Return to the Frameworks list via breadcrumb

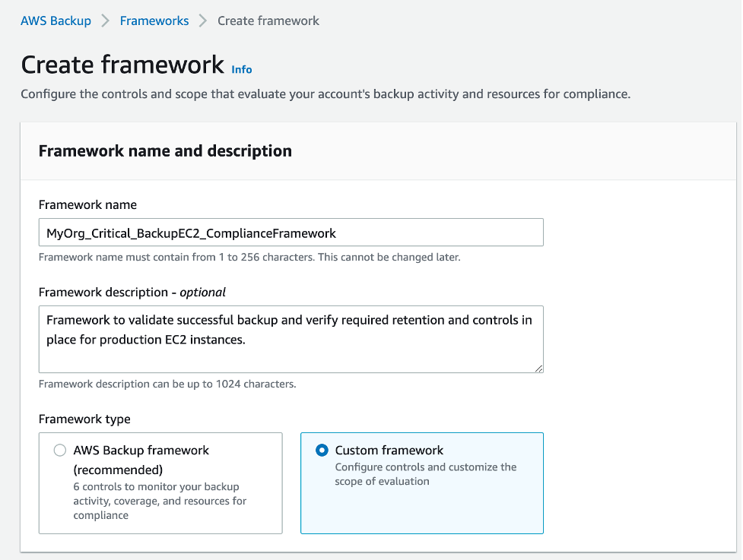tap(154, 21)
